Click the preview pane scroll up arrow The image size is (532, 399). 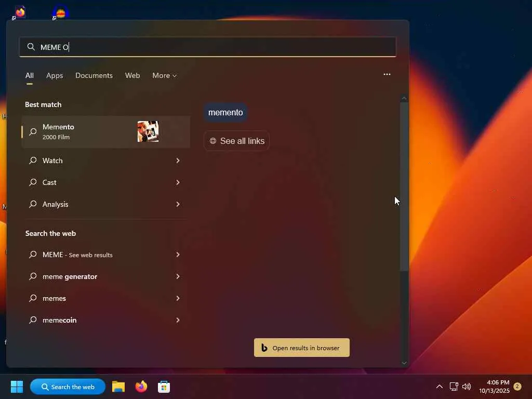pyautogui.click(x=404, y=98)
